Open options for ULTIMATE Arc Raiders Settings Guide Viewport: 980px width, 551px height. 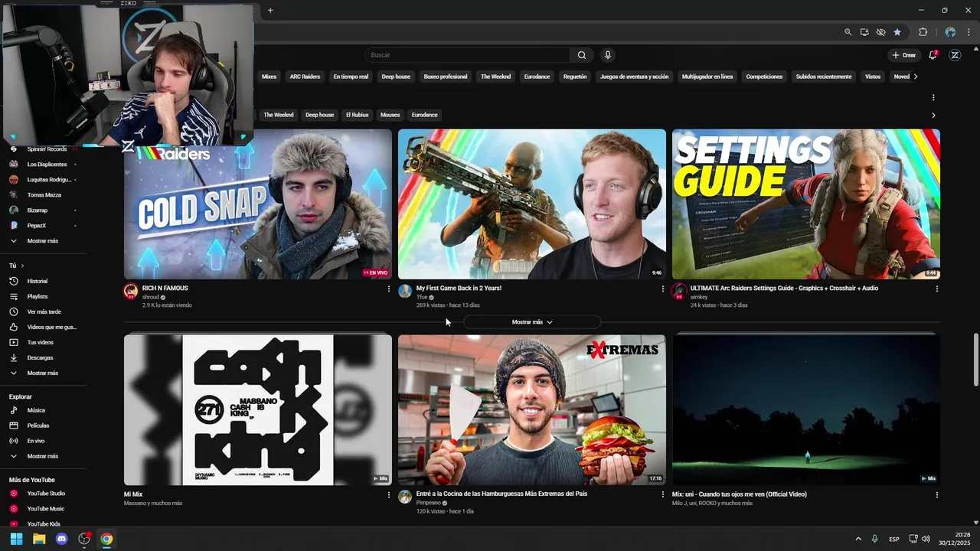point(936,289)
